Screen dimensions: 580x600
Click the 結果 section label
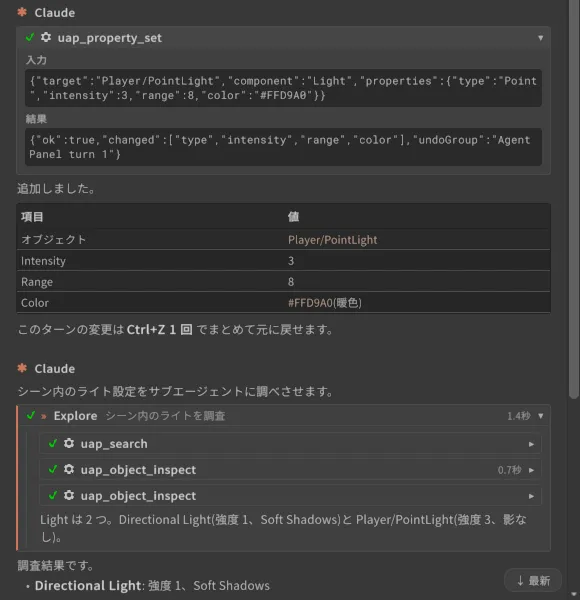36,119
